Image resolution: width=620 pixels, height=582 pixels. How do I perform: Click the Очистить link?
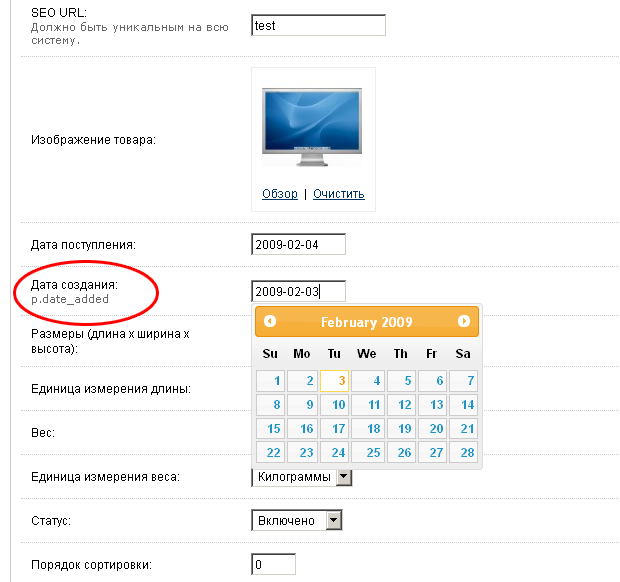[x=339, y=194]
